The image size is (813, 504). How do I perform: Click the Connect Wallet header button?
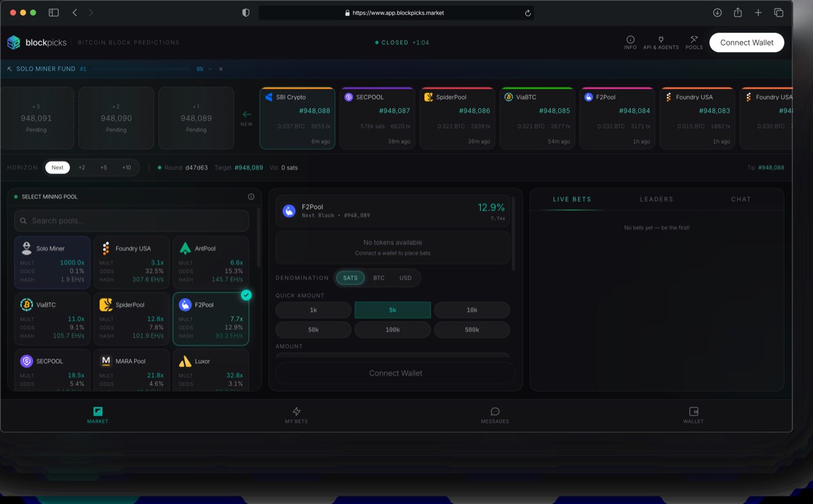coord(747,43)
